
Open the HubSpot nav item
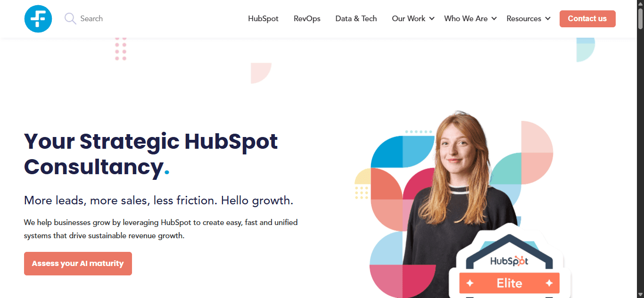263,19
